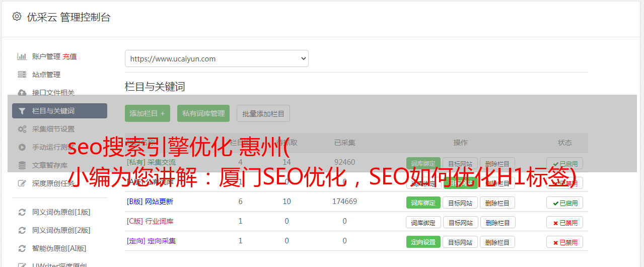644x267 pixels.
Task: Click the refresh icon for 同义词伪原创[2版]
Action: click(x=22, y=230)
